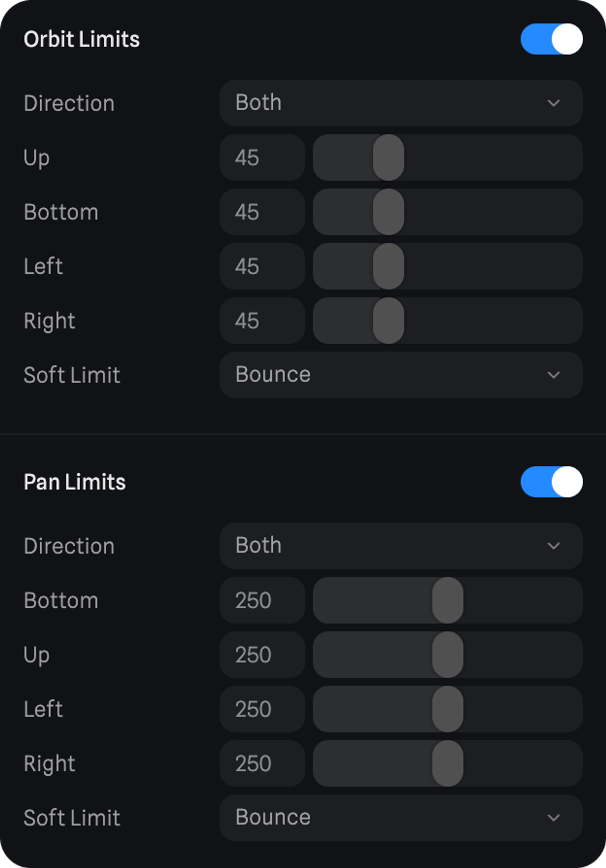Open the Pan Limits Direction dropdown
Screen dimensions: 606x868
click(x=401, y=546)
